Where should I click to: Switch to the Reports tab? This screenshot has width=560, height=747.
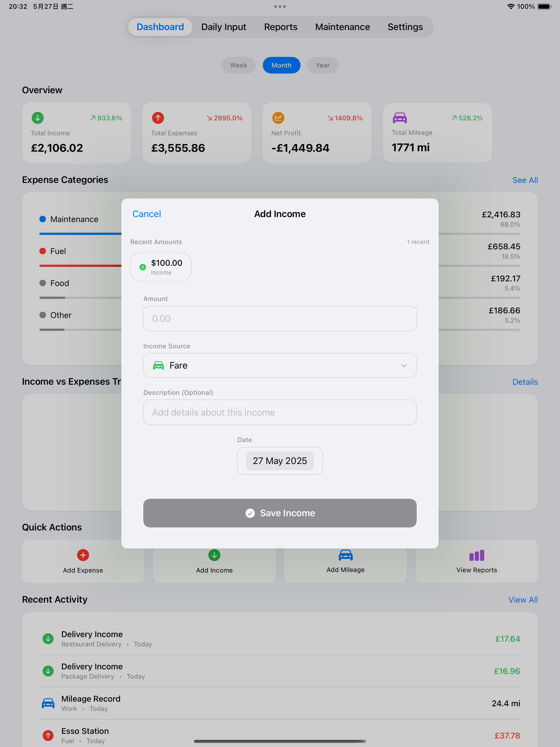[x=280, y=27]
